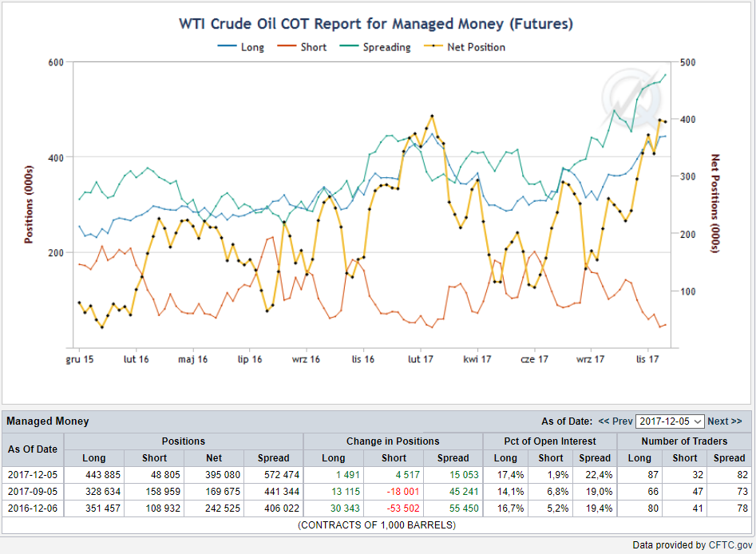Screen dimensions: 756x554
Task: Click the chart title WTI Crude Oil COT Report
Action: pyautogui.click(x=376, y=24)
